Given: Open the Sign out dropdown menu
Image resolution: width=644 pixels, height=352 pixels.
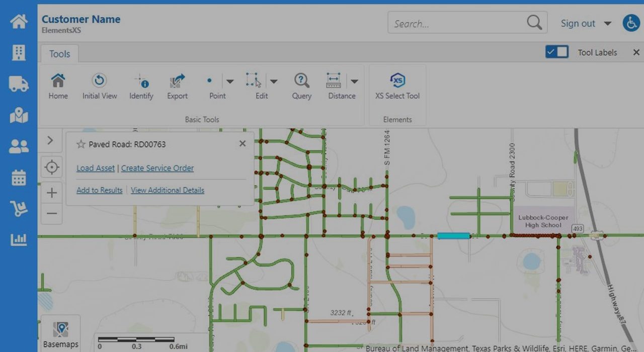Looking at the screenshot, I should coord(607,23).
